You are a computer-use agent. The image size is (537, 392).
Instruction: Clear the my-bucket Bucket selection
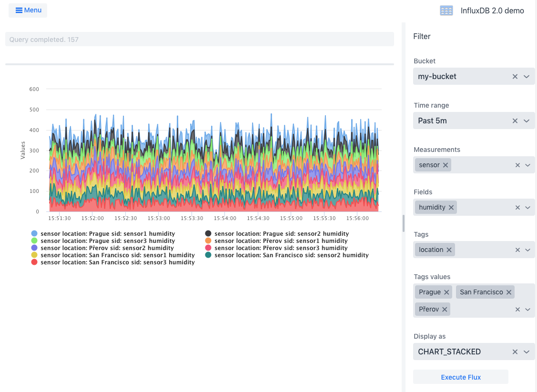tap(515, 76)
